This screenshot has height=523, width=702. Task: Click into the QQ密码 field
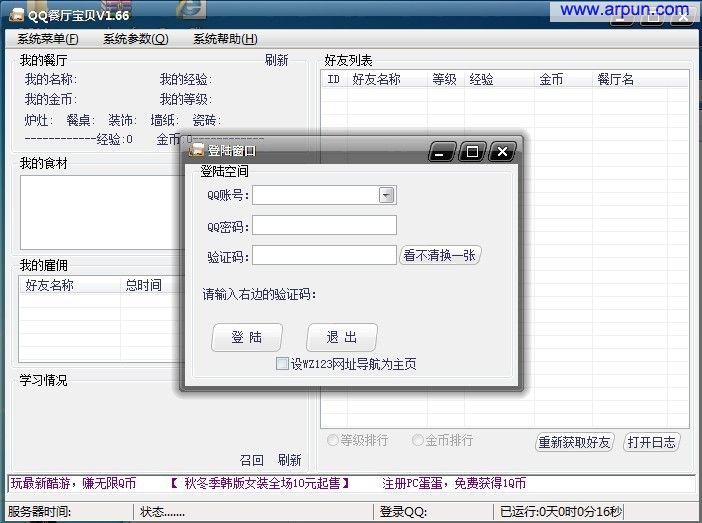click(324, 225)
